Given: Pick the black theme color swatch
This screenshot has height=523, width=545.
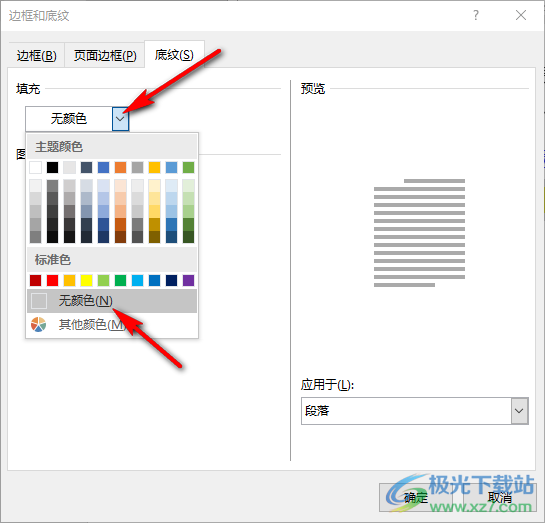Looking at the screenshot, I should [52, 167].
